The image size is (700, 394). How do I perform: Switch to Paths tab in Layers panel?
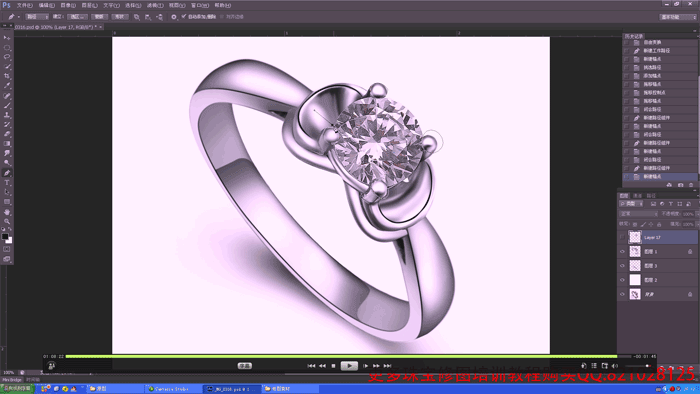651,195
